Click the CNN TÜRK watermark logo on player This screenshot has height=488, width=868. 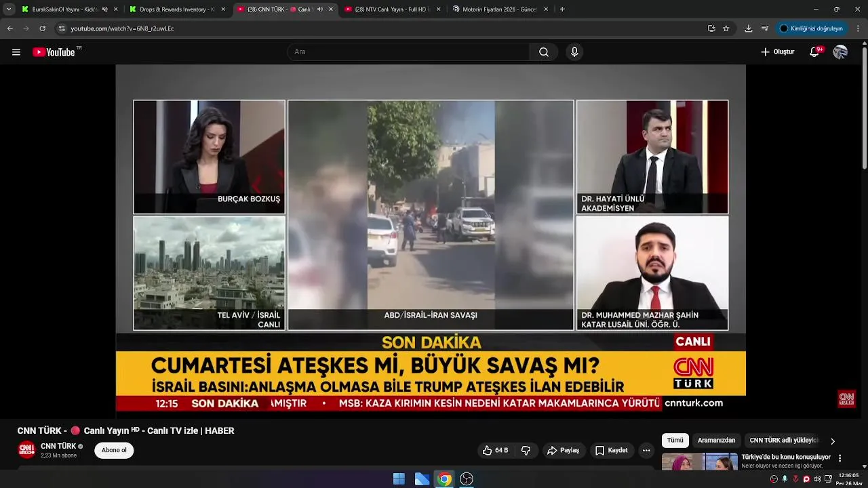pyautogui.click(x=846, y=399)
